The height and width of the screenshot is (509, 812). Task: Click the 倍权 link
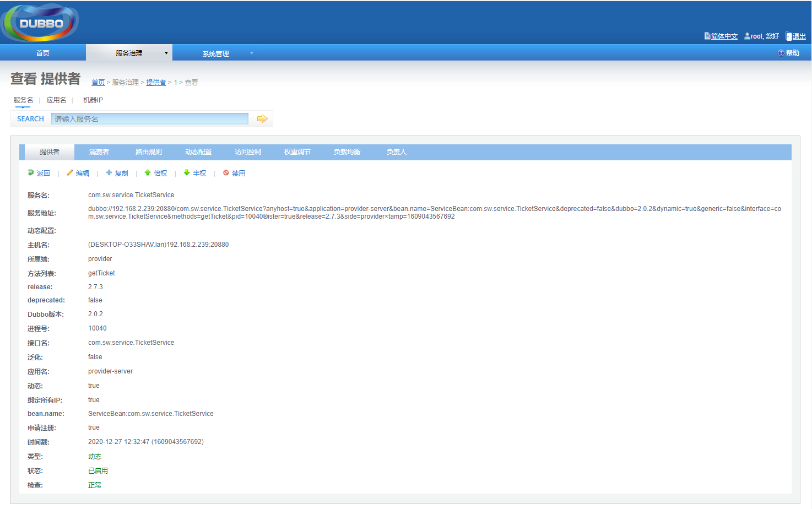tap(161, 173)
